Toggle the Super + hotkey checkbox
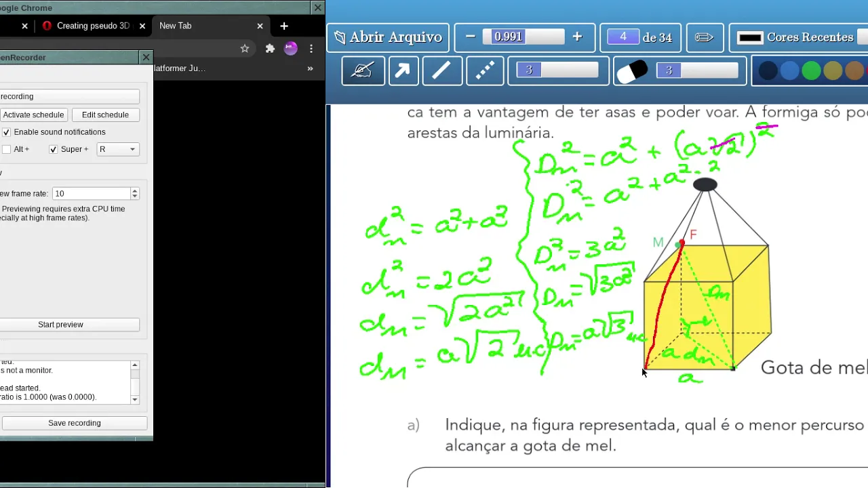The image size is (868, 488). 53,149
